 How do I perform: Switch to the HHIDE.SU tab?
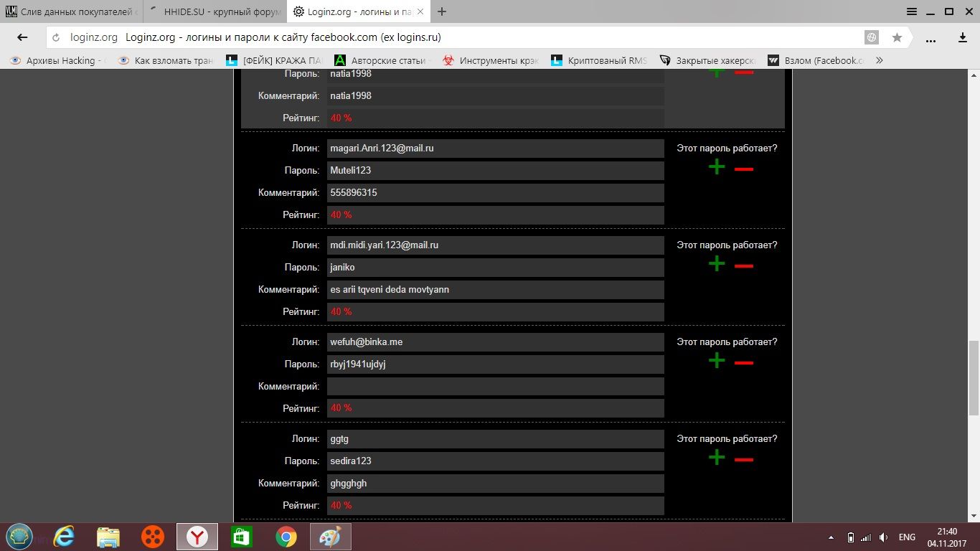(x=215, y=11)
